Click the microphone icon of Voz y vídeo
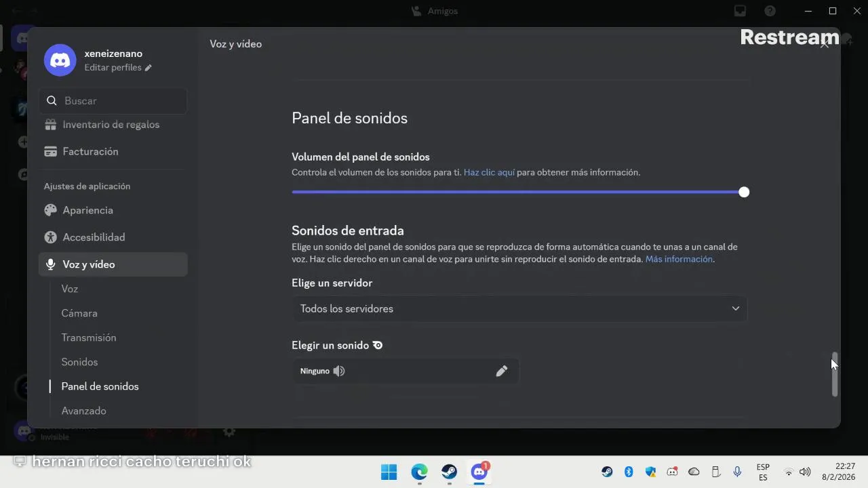The image size is (868, 488). [50, 264]
